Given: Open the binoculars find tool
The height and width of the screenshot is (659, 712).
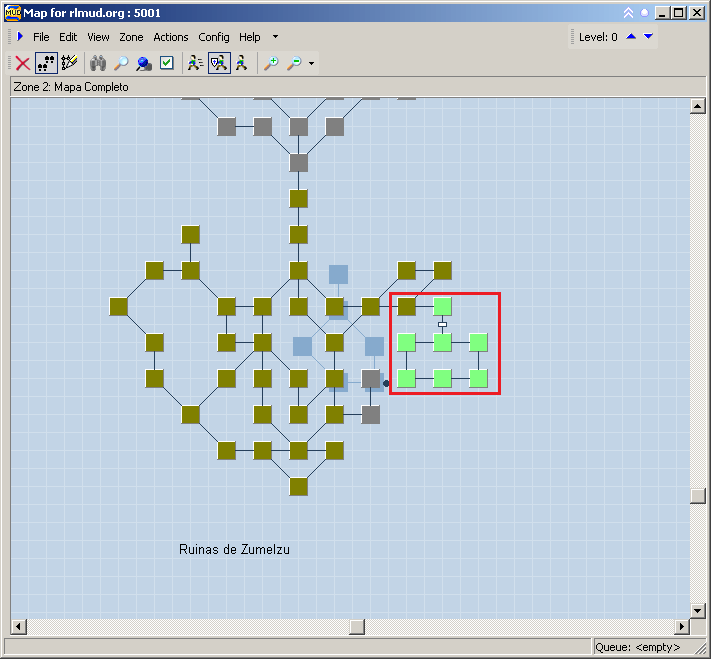Looking at the screenshot, I should point(98,63).
